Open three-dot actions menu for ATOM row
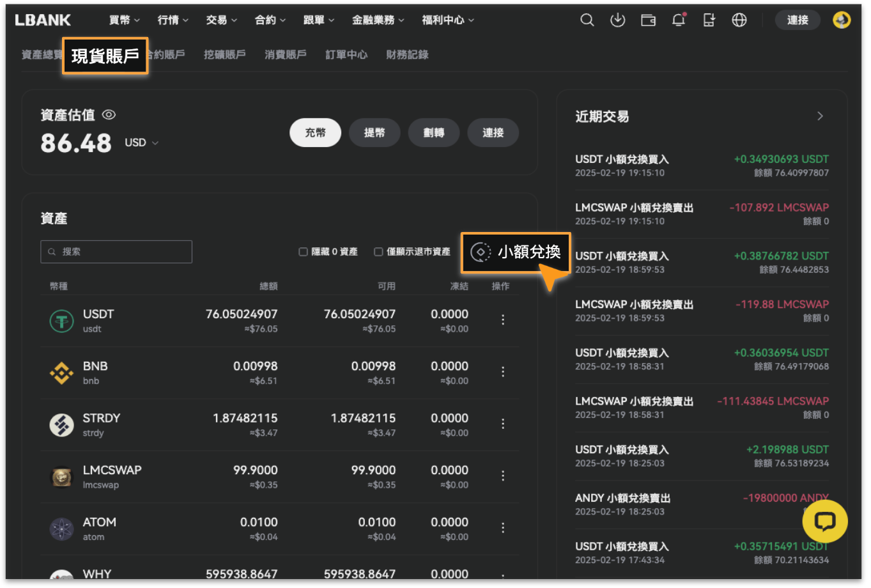The width and height of the screenshot is (871, 588). pyautogui.click(x=503, y=528)
